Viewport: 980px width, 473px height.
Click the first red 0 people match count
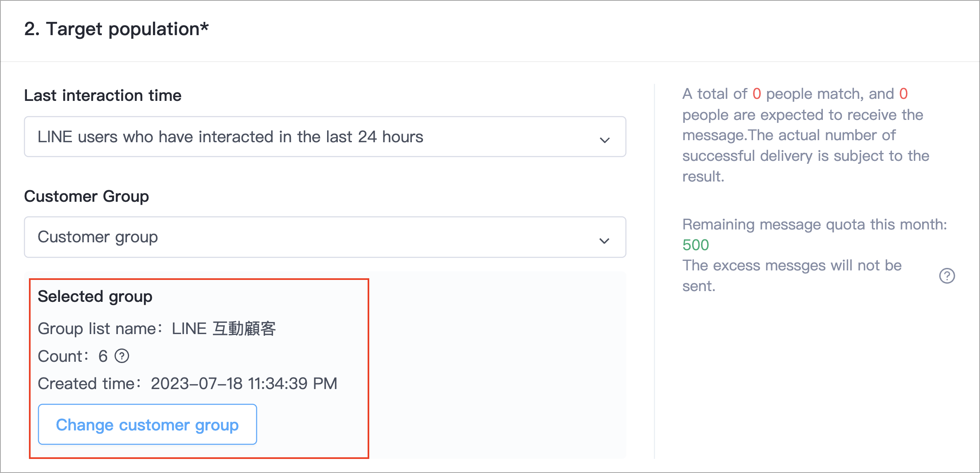(757, 94)
